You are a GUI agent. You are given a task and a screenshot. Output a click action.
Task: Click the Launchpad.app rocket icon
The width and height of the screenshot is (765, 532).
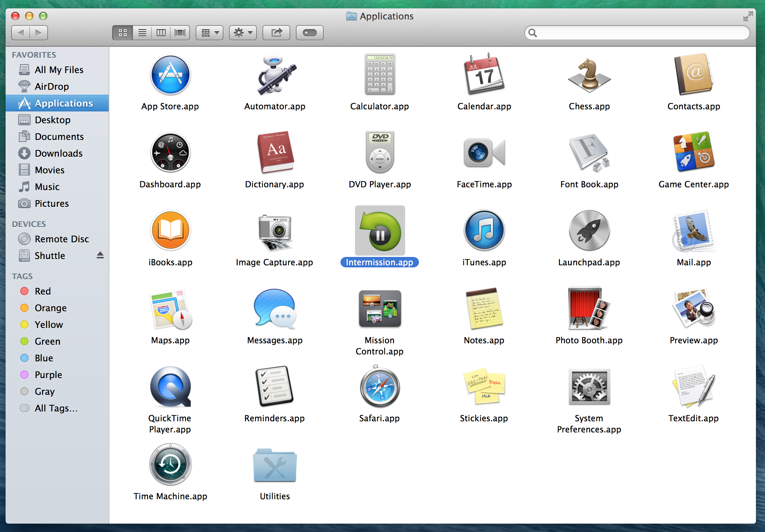[589, 230]
